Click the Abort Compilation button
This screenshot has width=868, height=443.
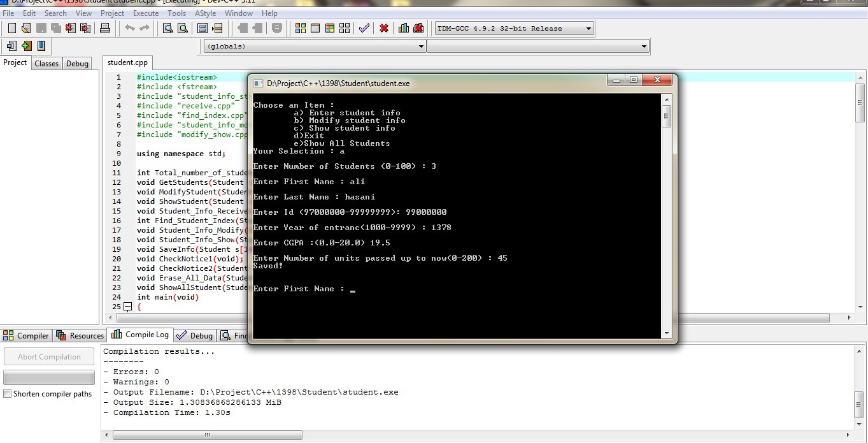tap(49, 357)
